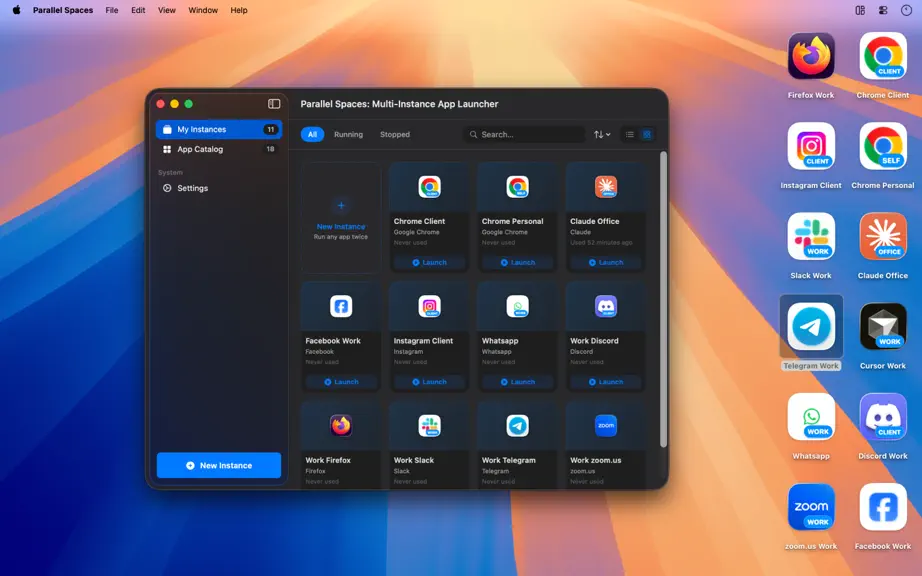This screenshot has height=576, width=922.
Task: Launch Instagram Client instance
Action: 429,382
